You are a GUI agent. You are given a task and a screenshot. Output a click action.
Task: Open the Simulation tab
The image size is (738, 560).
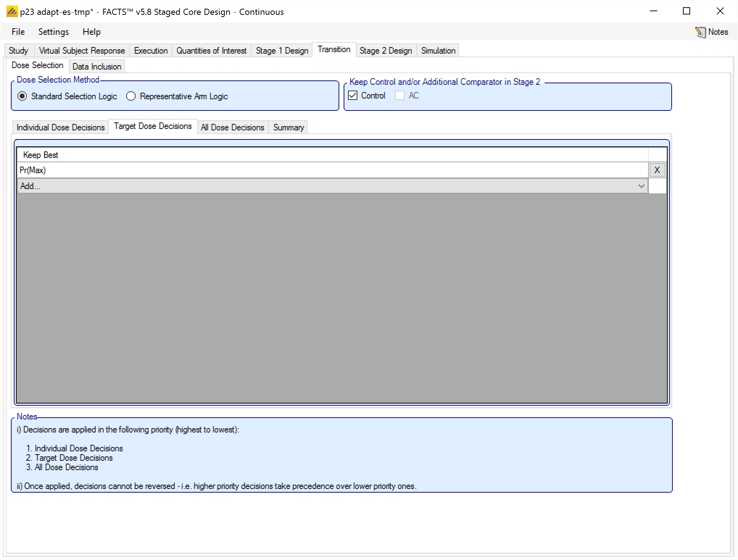(438, 51)
